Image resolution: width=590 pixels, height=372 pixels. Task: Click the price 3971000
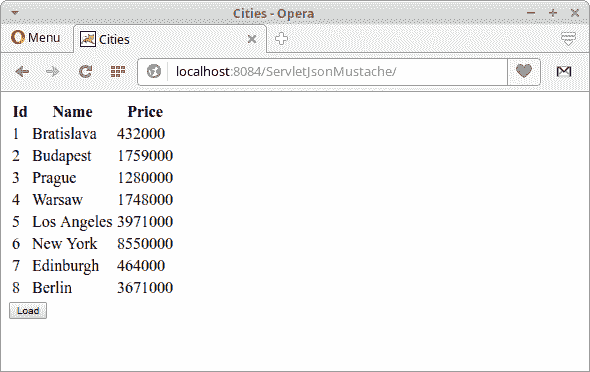(x=145, y=222)
